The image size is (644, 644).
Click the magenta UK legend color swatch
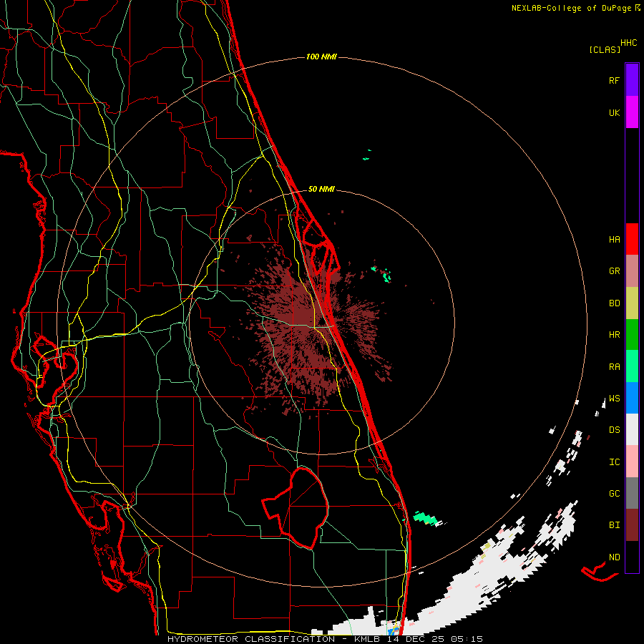pos(632,112)
